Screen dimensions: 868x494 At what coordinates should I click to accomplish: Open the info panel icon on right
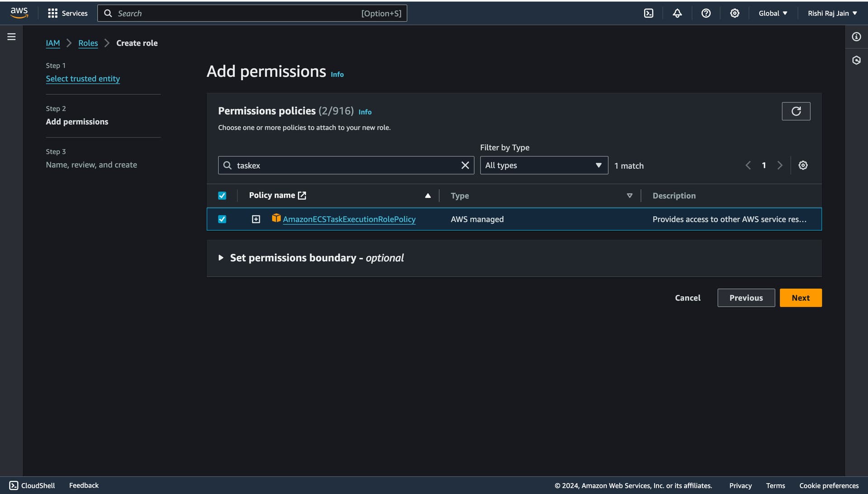point(856,37)
